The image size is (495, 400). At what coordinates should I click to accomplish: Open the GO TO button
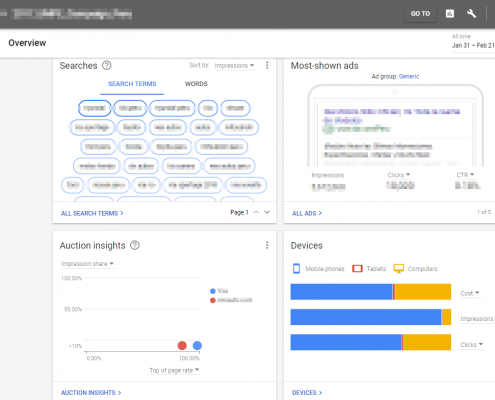(x=420, y=14)
